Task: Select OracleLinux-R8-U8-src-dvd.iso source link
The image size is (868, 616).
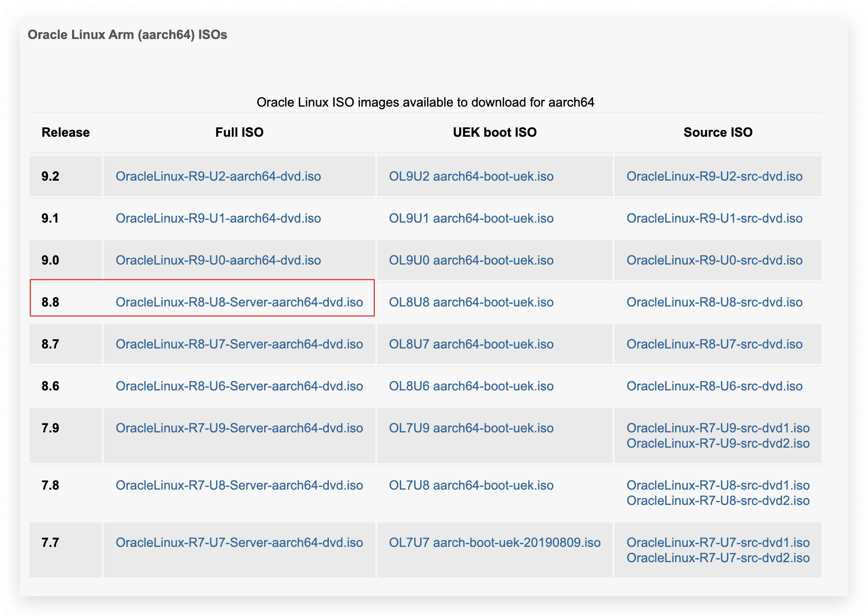Action: click(x=714, y=302)
